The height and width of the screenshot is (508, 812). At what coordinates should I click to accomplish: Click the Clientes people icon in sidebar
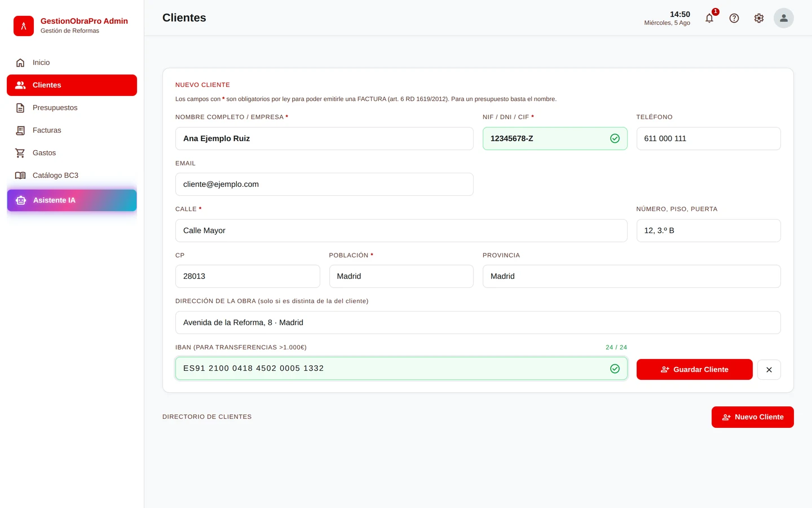[20, 85]
